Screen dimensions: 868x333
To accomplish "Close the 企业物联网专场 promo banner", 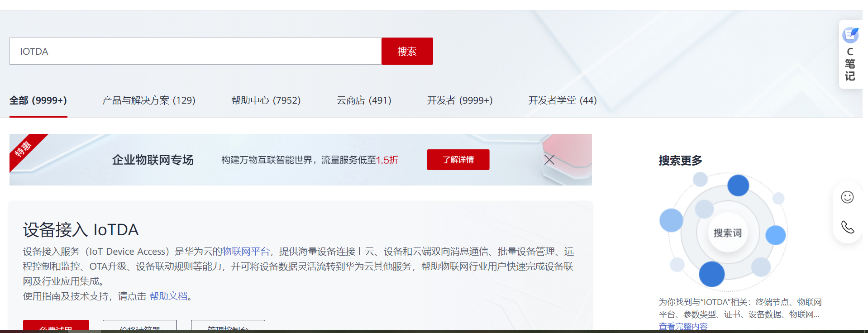I will 549,160.
